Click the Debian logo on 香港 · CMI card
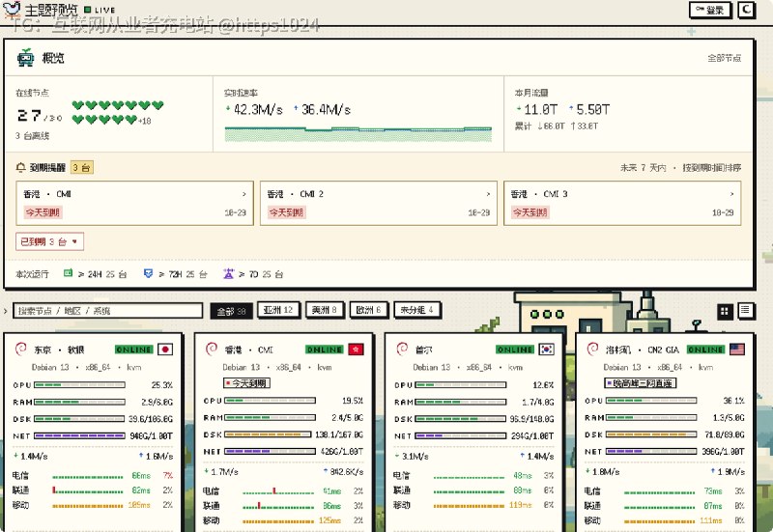This screenshot has width=773, height=532. coord(211,350)
